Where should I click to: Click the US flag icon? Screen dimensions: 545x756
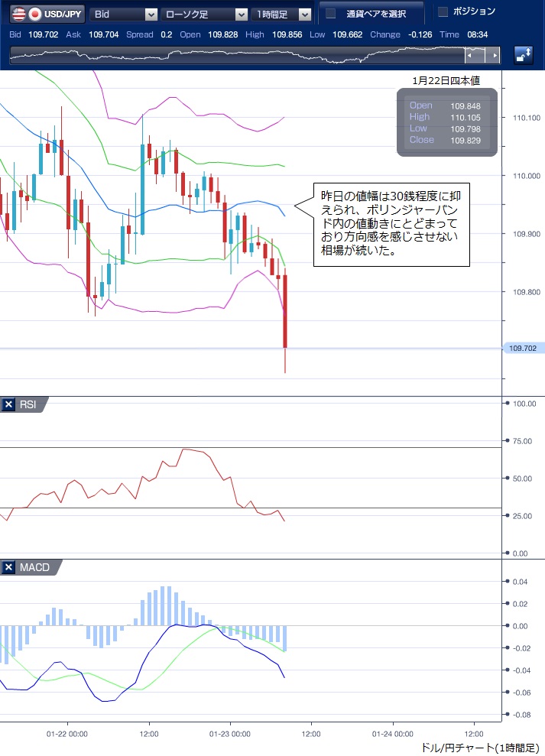(17, 14)
